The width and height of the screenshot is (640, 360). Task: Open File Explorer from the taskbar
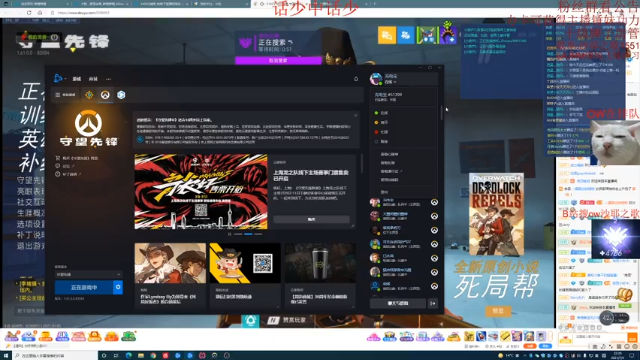coord(141,356)
